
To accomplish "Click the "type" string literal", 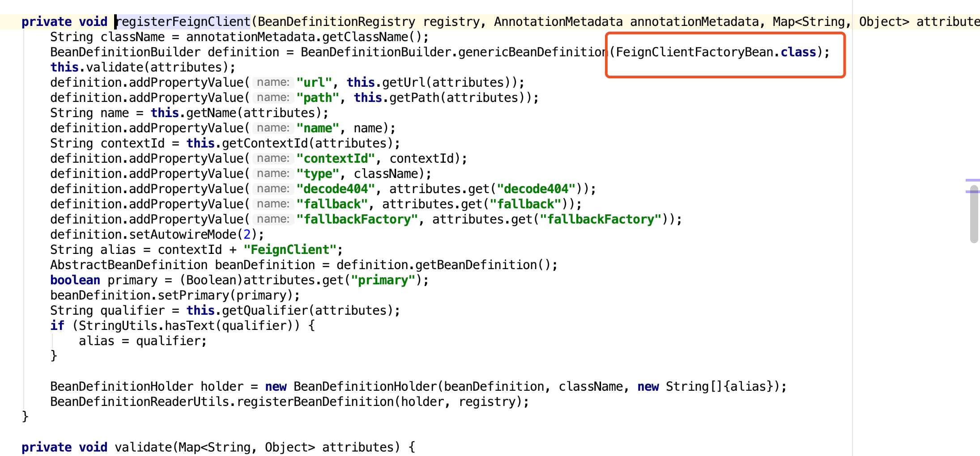I will point(318,173).
